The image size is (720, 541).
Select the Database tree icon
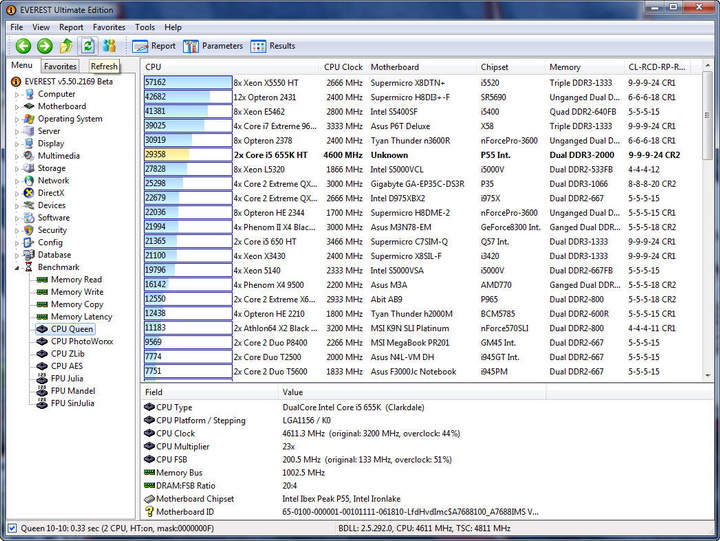click(x=29, y=255)
